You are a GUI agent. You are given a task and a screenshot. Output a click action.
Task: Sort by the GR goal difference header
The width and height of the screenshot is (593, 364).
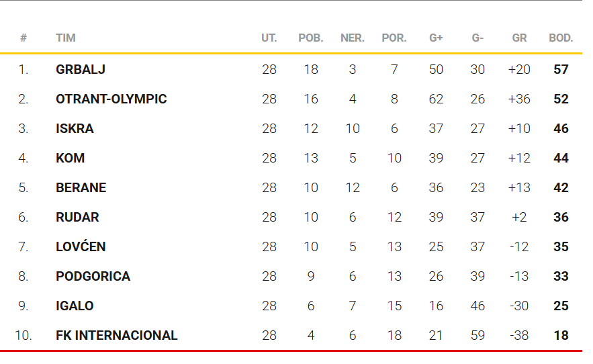pos(519,38)
